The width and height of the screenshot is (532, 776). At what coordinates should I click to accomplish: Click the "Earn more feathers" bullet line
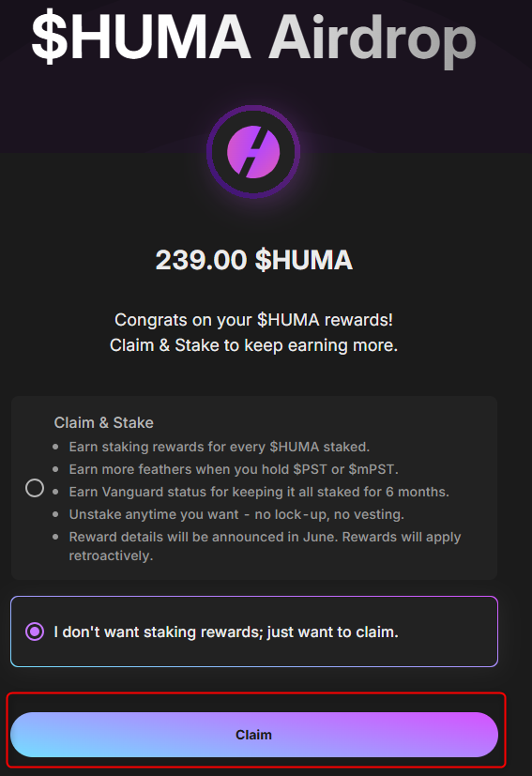[234, 469]
